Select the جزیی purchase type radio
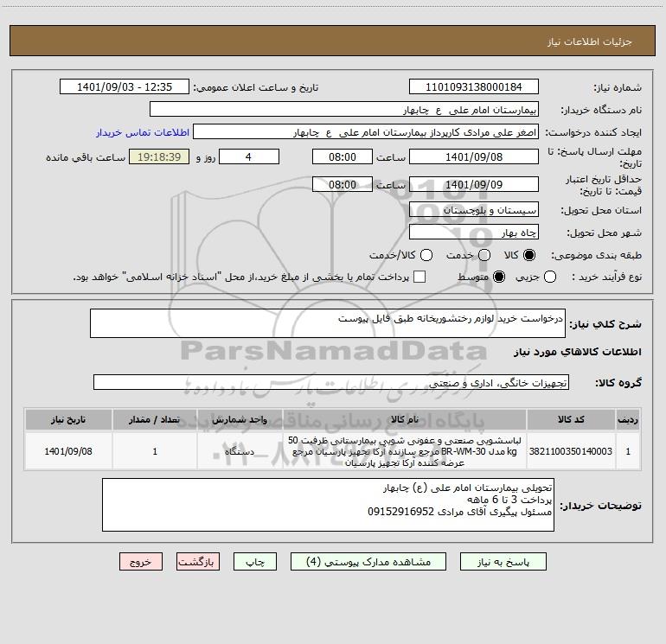This screenshot has height=644, width=666. (x=550, y=277)
